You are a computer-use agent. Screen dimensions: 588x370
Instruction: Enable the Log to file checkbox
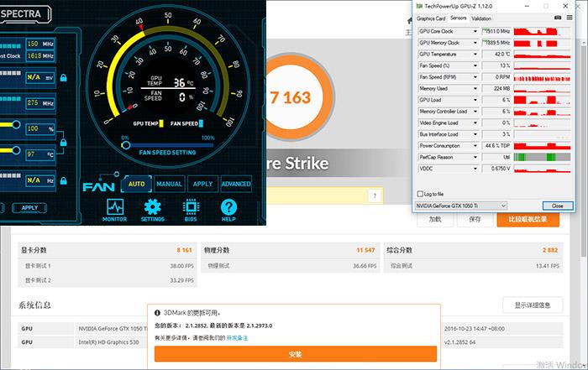[x=421, y=193]
